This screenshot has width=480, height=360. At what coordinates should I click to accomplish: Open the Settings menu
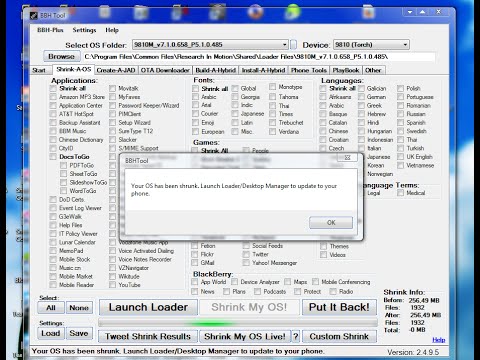[x=84, y=30]
